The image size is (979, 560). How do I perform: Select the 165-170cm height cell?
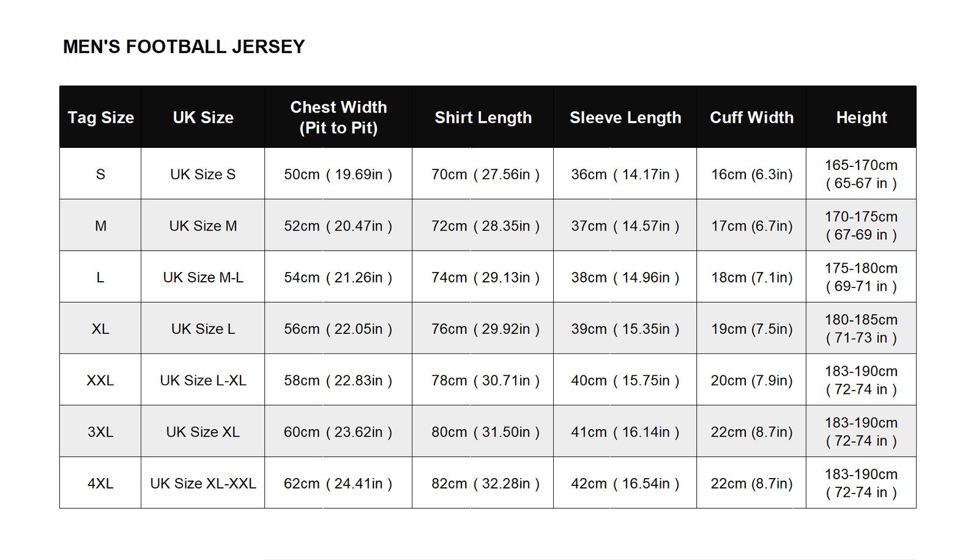(x=862, y=174)
